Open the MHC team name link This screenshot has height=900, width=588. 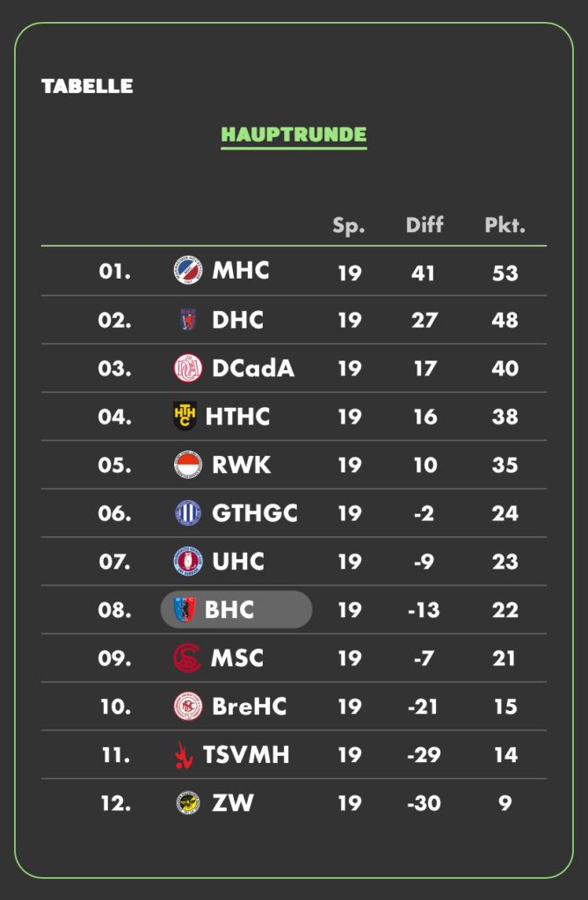tap(241, 271)
